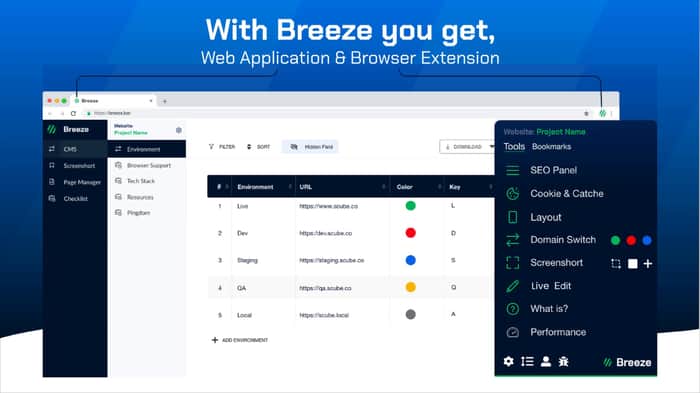Screen dimensions: 700x393
Task: Open Domain Switch tool
Action: 563,240
